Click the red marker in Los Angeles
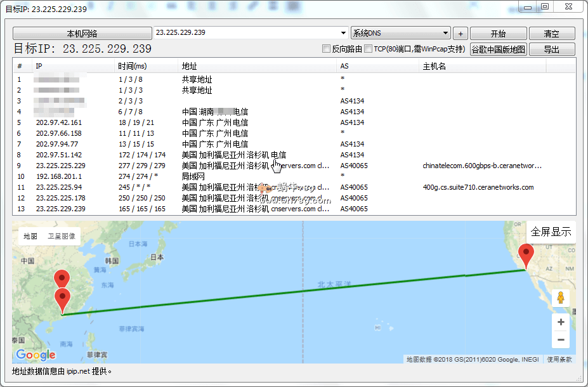 [526, 256]
